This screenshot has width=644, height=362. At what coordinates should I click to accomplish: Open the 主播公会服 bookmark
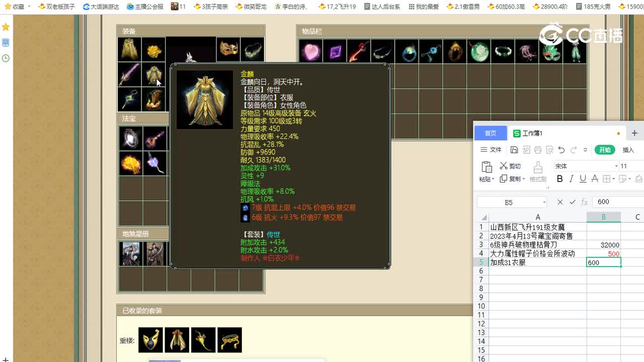click(145, 7)
